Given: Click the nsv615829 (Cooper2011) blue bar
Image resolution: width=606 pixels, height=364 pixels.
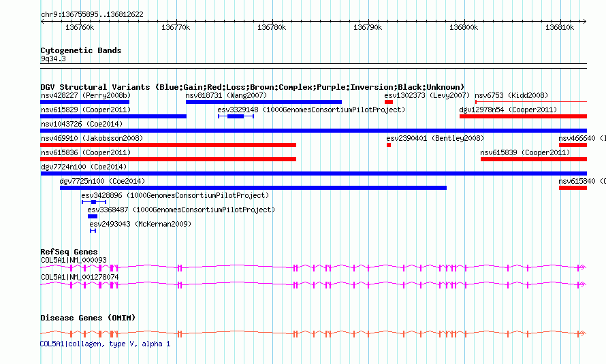Looking at the screenshot, I should pyautogui.click(x=113, y=116).
